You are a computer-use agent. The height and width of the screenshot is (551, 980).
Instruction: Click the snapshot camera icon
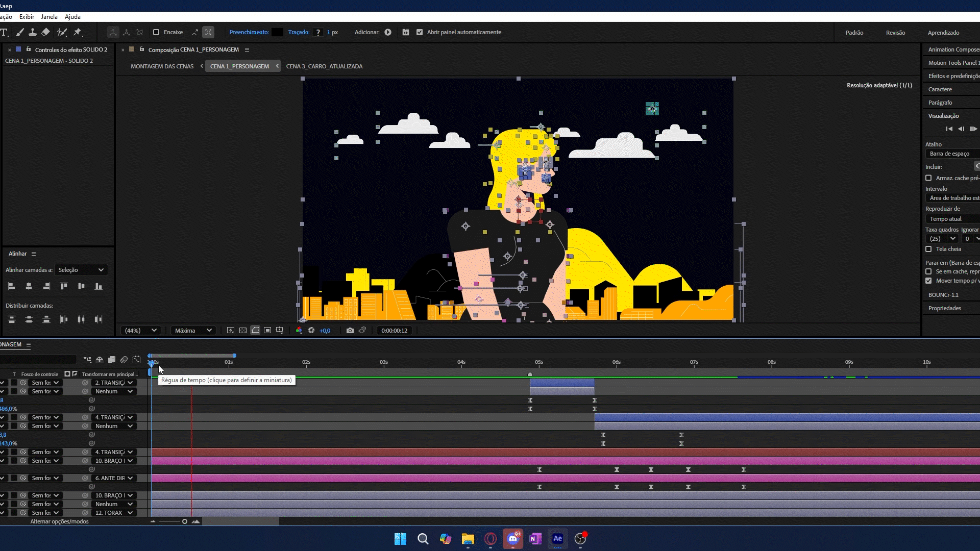tap(350, 331)
